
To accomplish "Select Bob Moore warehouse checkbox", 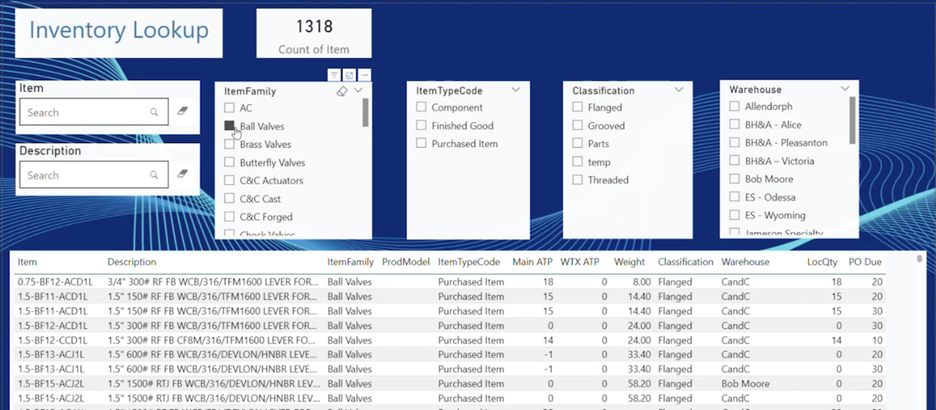I will tap(734, 179).
